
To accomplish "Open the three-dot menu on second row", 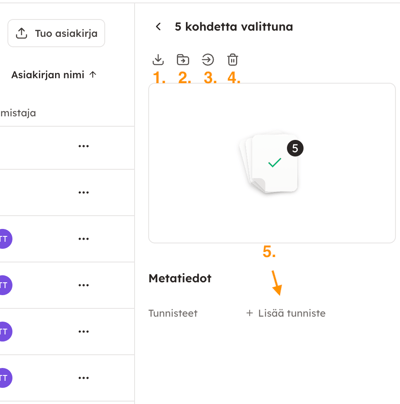I will coord(83,192).
